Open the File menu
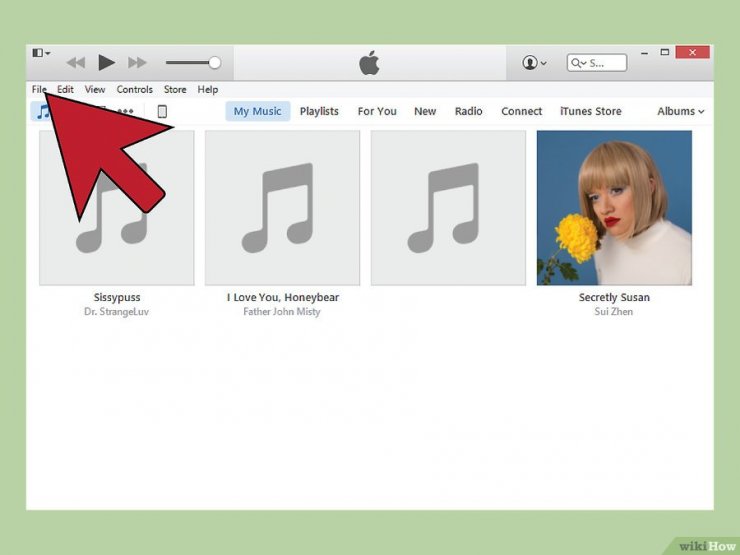740x555 pixels. coord(39,89)
